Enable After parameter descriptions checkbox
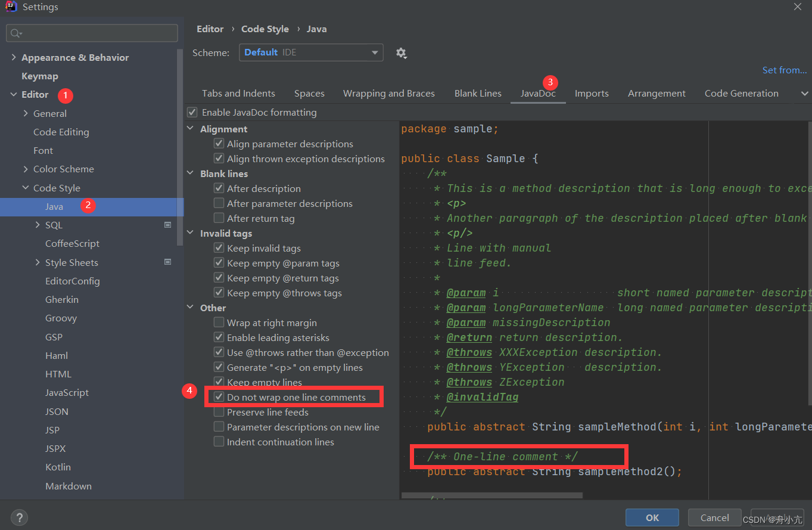812x530 pixels. (x=219, y=203)
